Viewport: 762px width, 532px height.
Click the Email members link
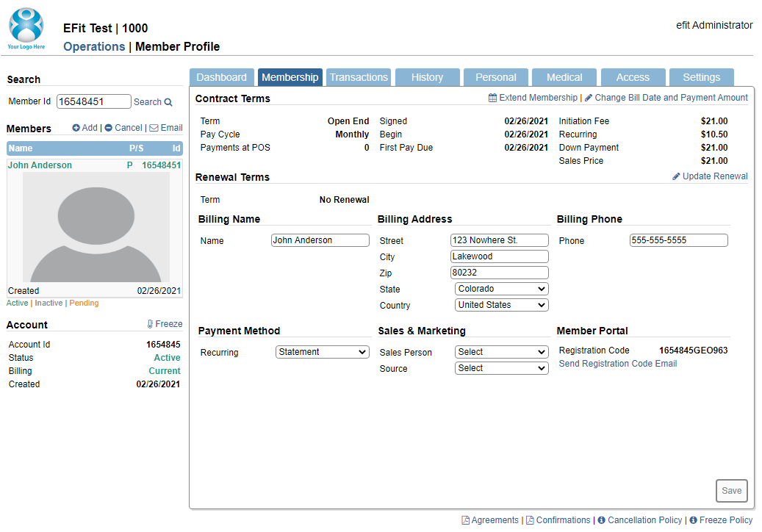tap(171, 128)
